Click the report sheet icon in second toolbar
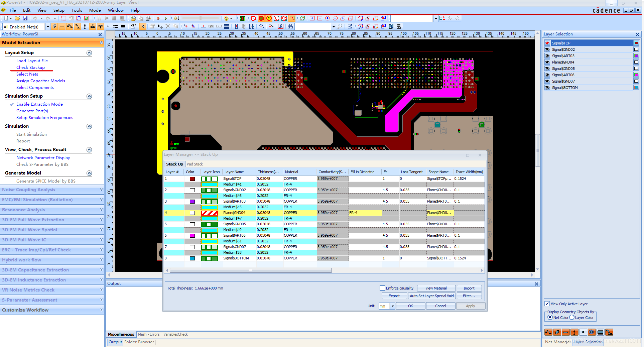 tap(399, 26)
